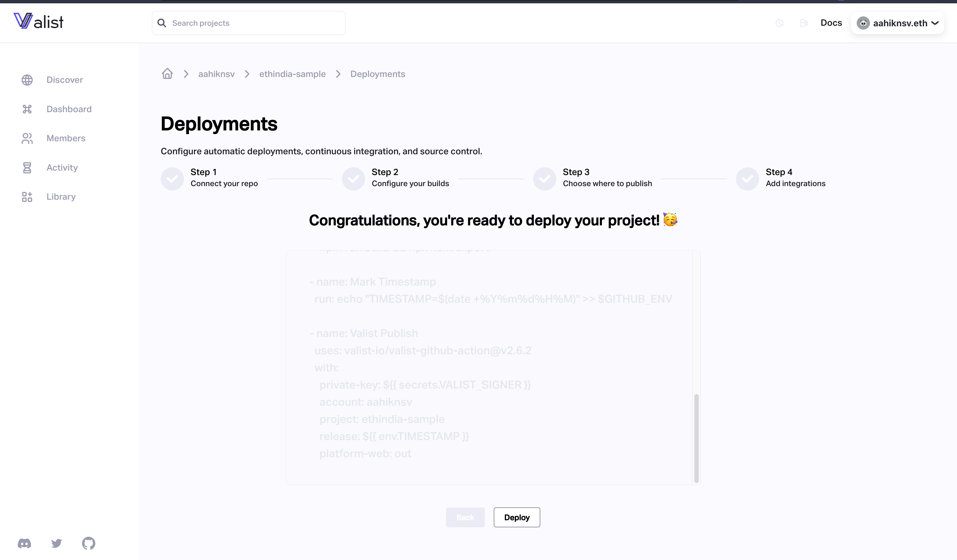Click the Valist logo
Screen dimensions: 957x560
pos(38,21)
